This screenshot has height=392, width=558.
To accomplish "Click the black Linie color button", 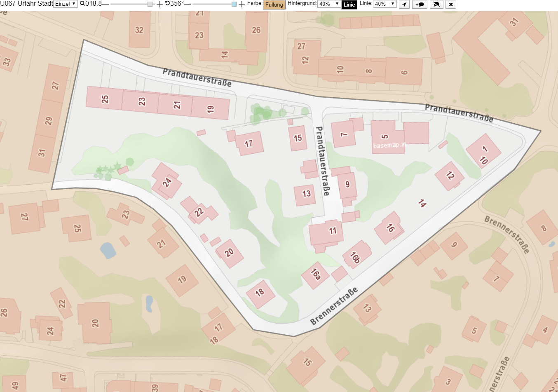I will [349, 5].
